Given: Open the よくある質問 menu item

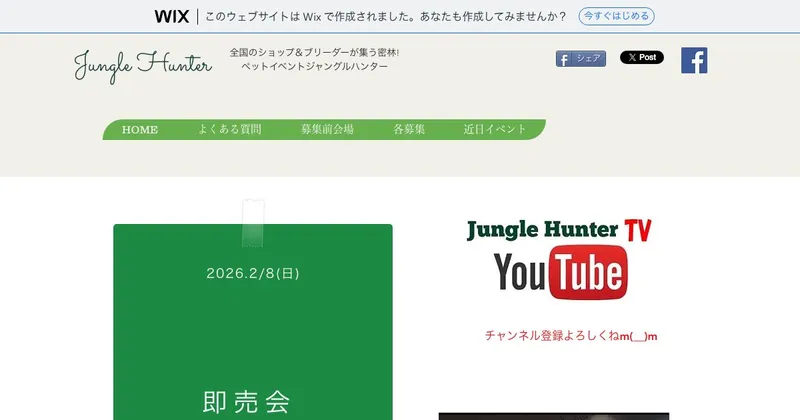Looking at the screenshot, I should coord(230,129).
